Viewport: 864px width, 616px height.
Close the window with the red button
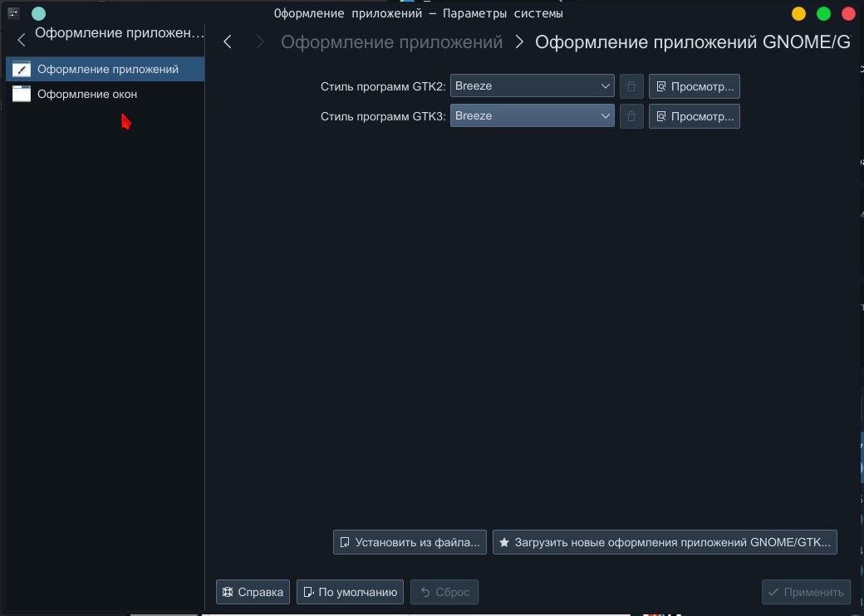[x=848, y=13]
